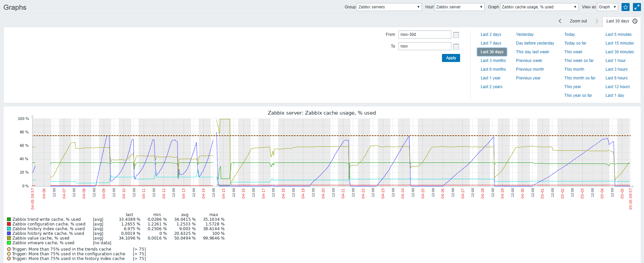The width and height of the screenshot is (644, 263).
Task: Go to next time period arrow
Action: pos(597,21)
